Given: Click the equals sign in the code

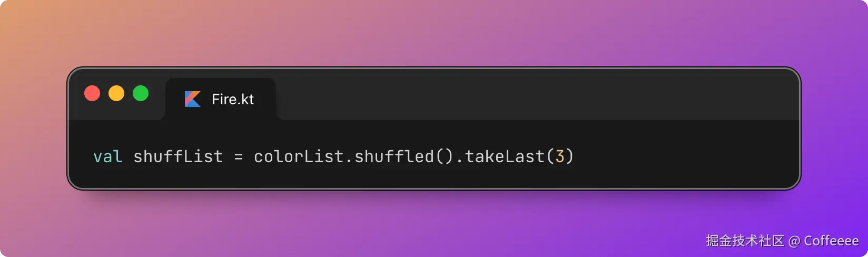Looking at the screenshot, I should point(239,157).
